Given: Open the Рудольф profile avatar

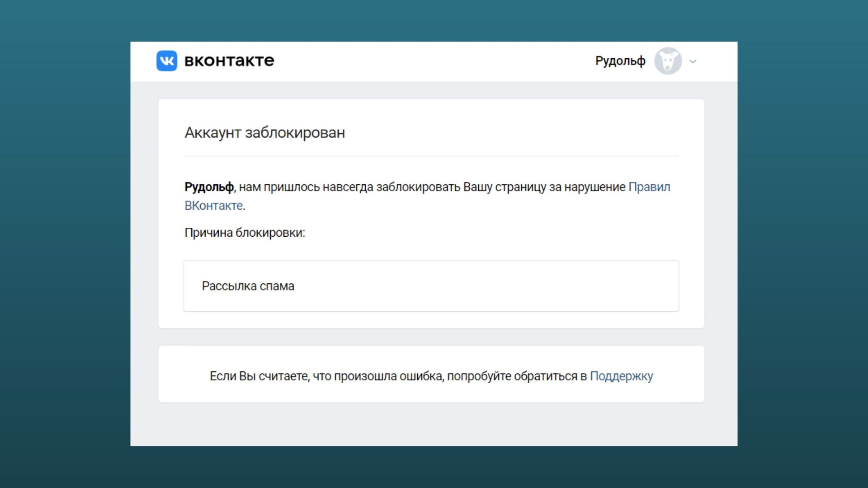Looking at the screenshot, I should (x=668, y=61).
